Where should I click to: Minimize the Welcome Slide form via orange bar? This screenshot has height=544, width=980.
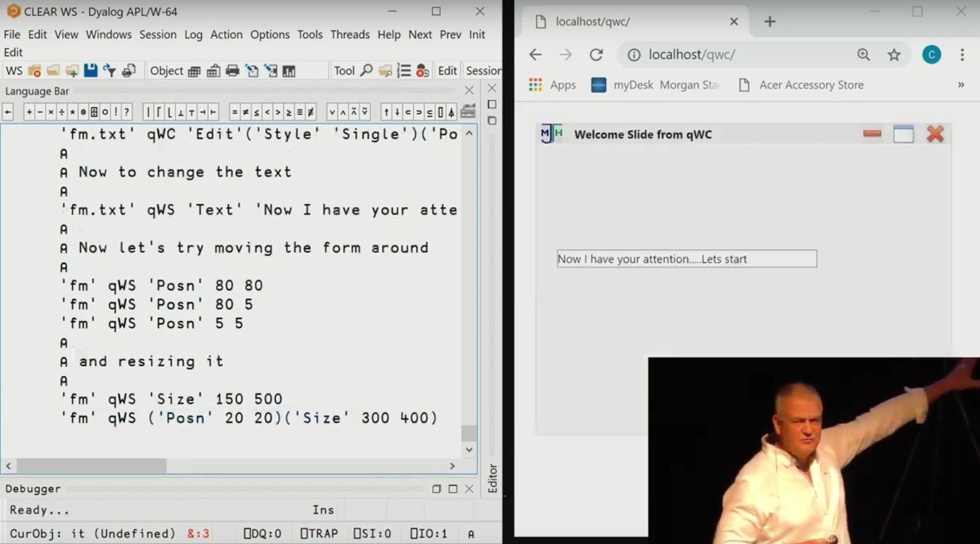[x=872, y=133]
